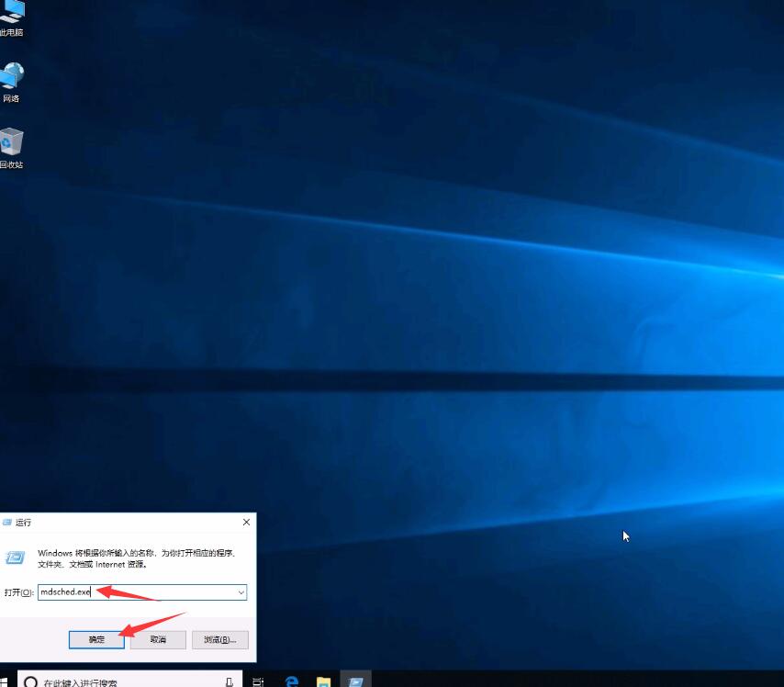Click the microphone icon in search box
The image size is (784, 687).
point(229,681)
